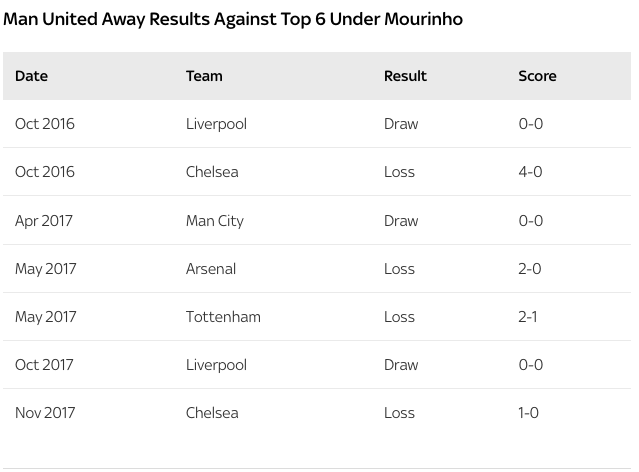Click the 1-0 score cell
The image size is (639, 472).
point(528,413)
